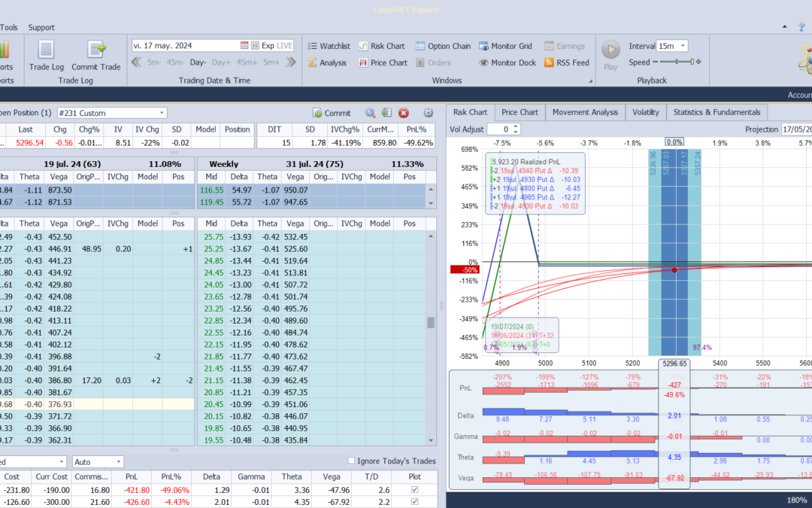This screenshot has width=812, height=508.
Task: Open the position settings gear
Action: click(429, 113)
